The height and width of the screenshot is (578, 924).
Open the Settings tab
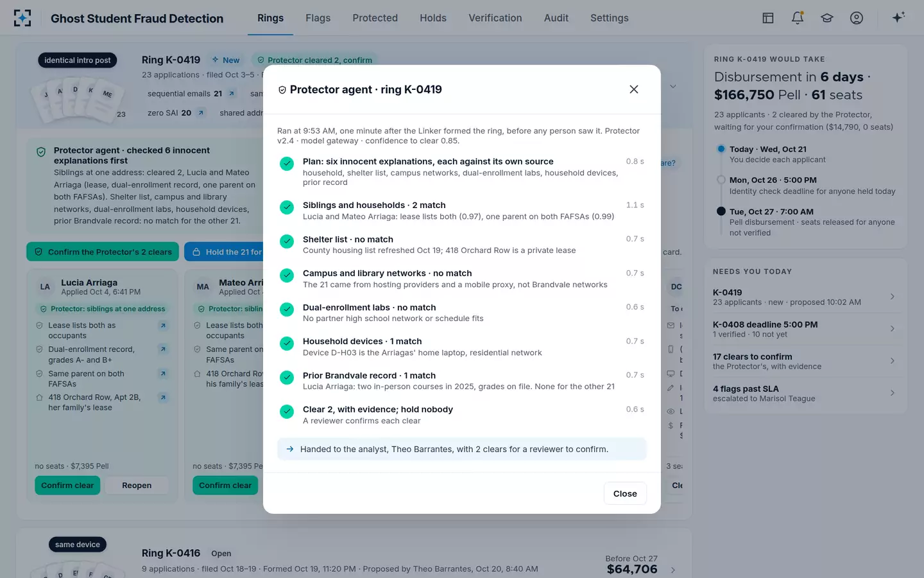click(609, 18)
